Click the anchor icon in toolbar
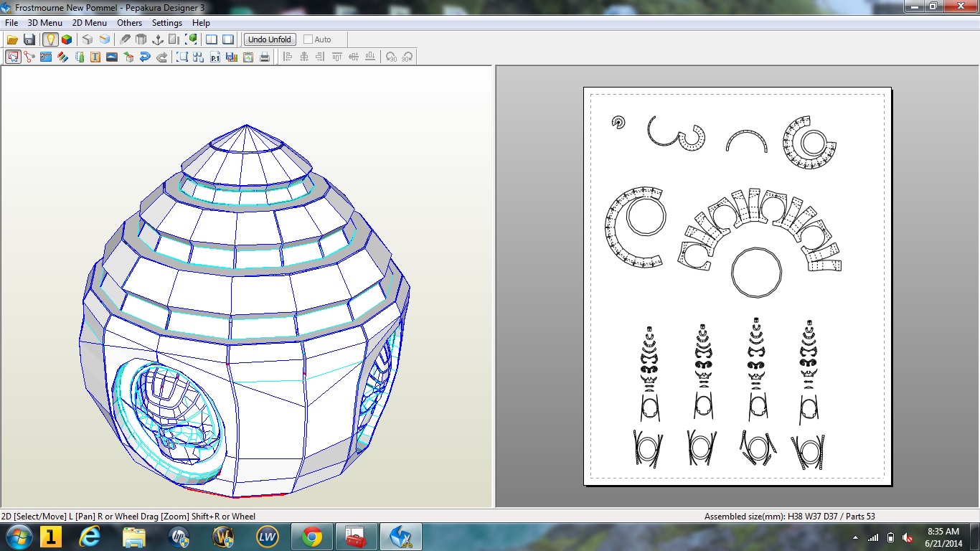980x551 pixels. (x=158, y=39)
